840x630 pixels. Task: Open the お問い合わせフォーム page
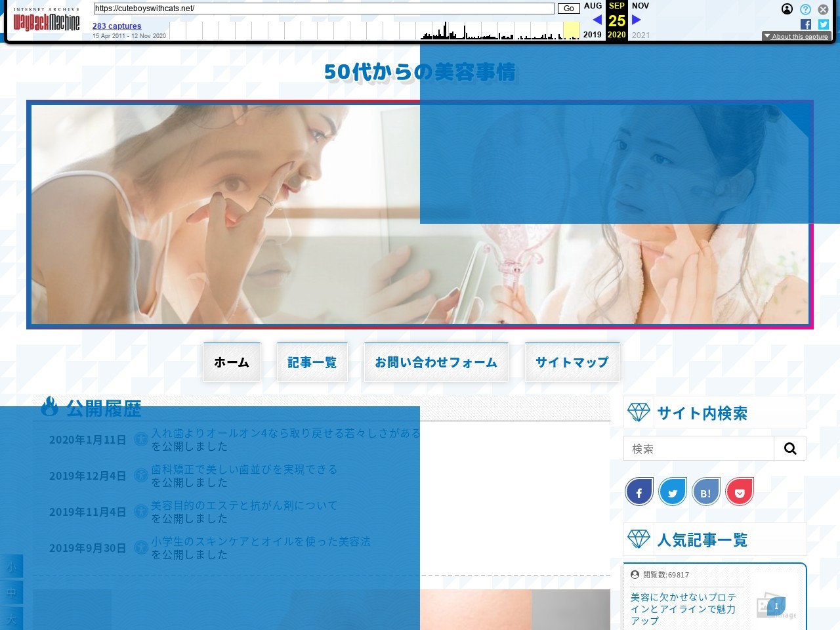(436, 362)
